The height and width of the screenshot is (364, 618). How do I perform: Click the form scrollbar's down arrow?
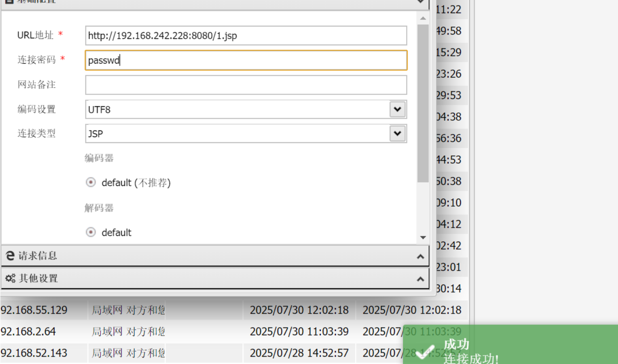click(x=423, y=237)
